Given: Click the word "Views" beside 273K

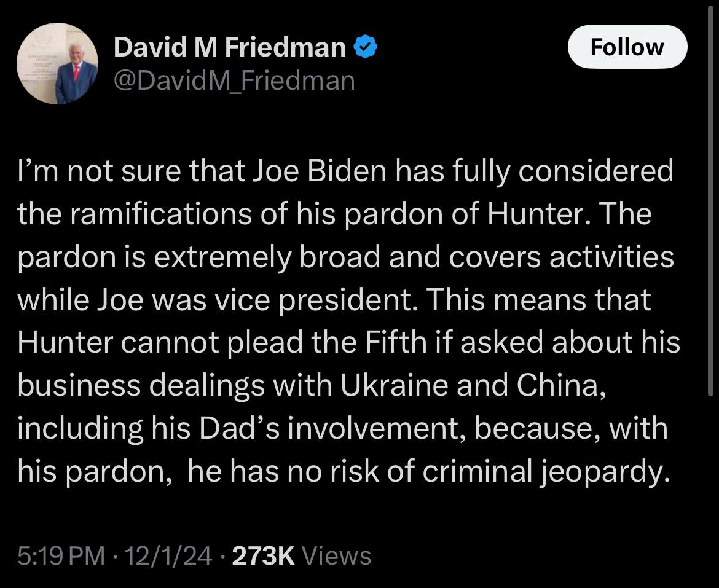Looking at the screenshot, I should point(337,556).
